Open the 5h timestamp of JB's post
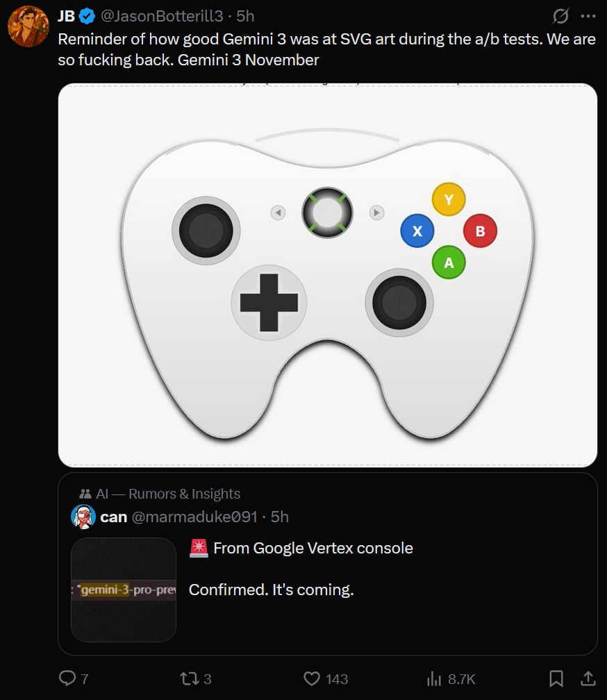Viewport: 607px width, 700px height. point(245,16)
